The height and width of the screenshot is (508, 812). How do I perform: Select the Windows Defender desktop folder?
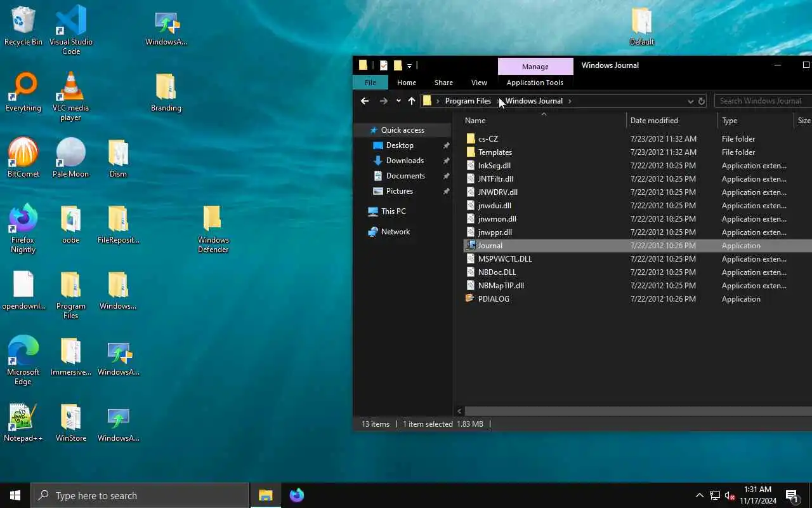point(213,229)
